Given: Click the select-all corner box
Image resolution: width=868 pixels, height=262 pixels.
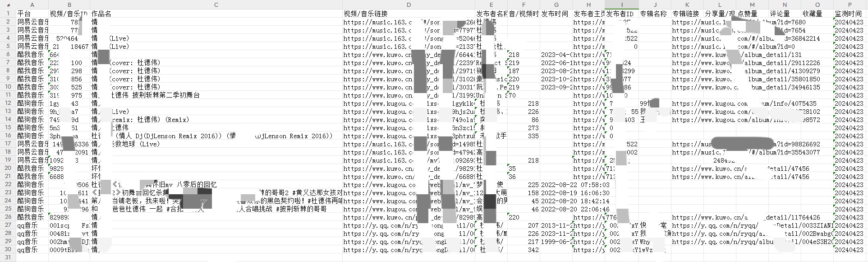Looking at the screenshot, I should tap(8, 5).
